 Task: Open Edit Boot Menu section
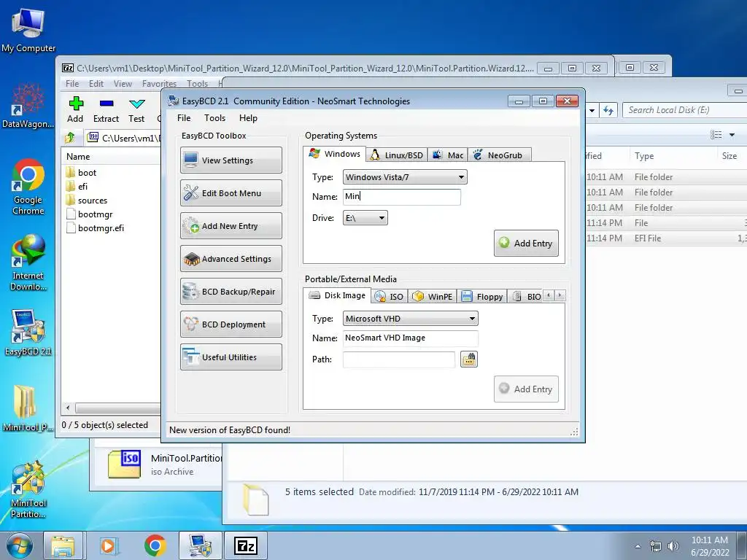[x=231, y=192]
